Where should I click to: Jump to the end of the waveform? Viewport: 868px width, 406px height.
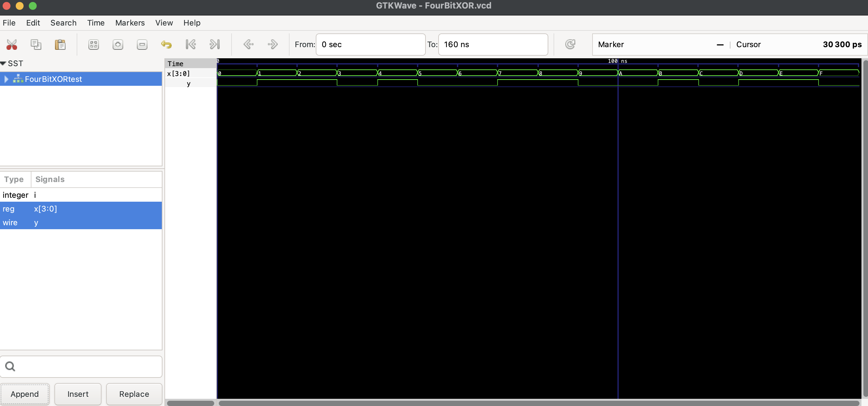point(214,44)
